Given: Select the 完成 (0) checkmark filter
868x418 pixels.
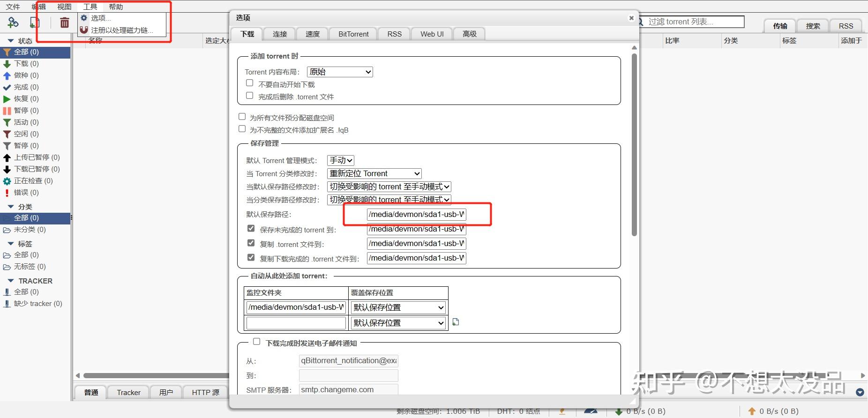Looking at the screenshot, I should (x=35, y=87).
